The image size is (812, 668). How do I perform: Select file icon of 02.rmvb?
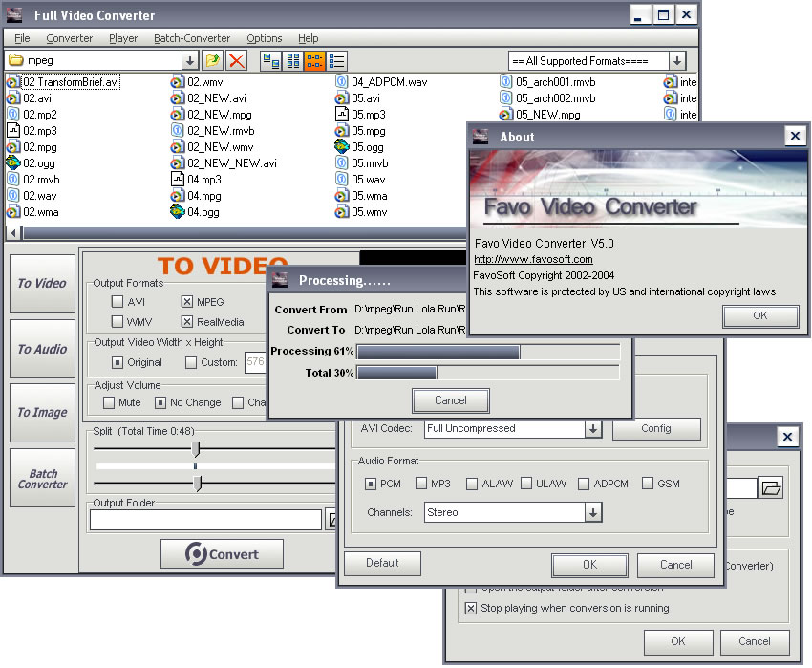pyautogui.click(x=13, y=180)
